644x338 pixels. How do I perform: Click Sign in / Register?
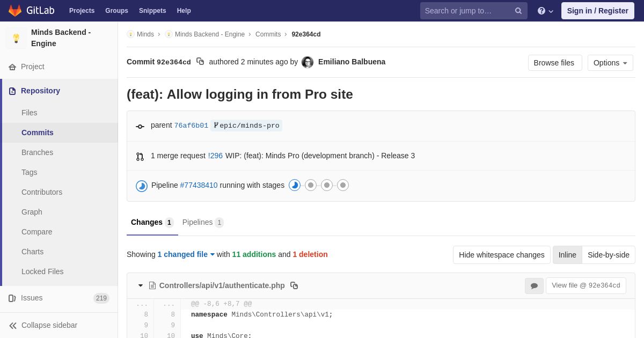(598, 11)
